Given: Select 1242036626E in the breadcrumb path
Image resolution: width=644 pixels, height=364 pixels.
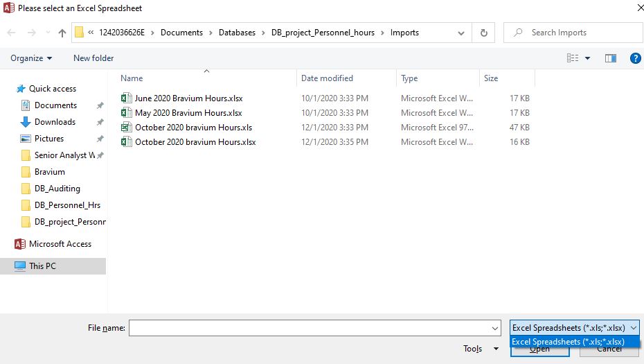Looking at the screenshot, I should pyautogui.click(x=122, y=33).
